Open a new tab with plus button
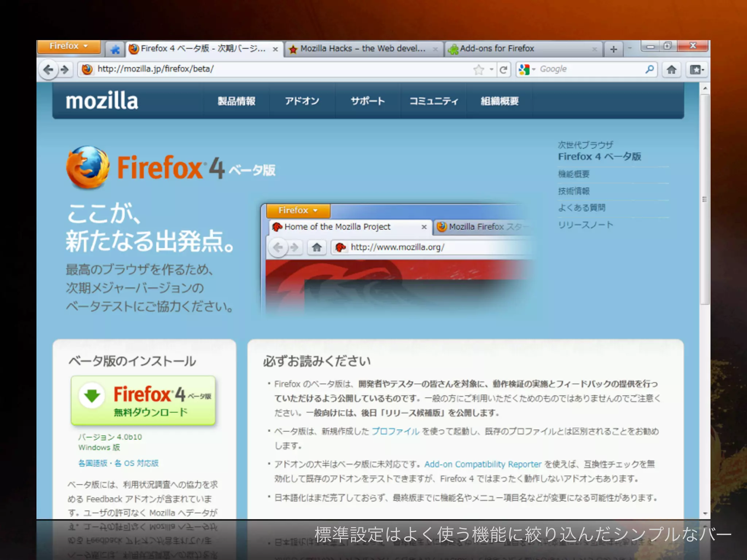This screenshot has height=560, width=747. (x=614, y=49)
